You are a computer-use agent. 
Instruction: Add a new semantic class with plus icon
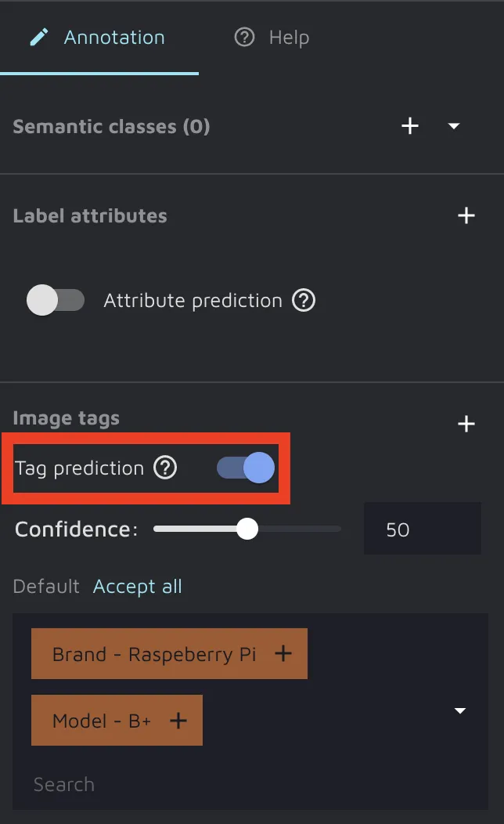(410, 126)
